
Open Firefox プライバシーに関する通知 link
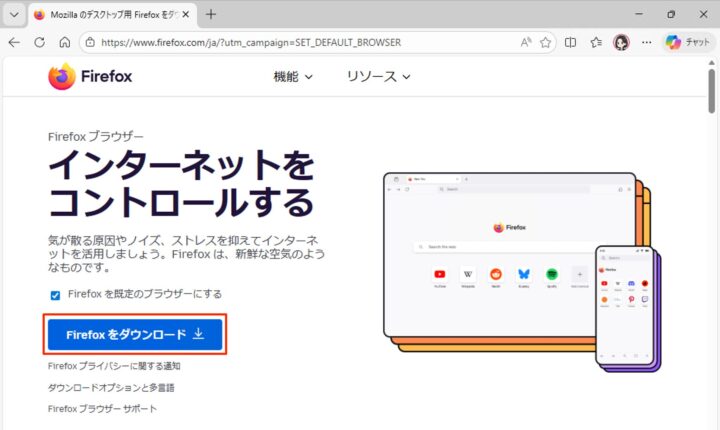coord(114,366)
